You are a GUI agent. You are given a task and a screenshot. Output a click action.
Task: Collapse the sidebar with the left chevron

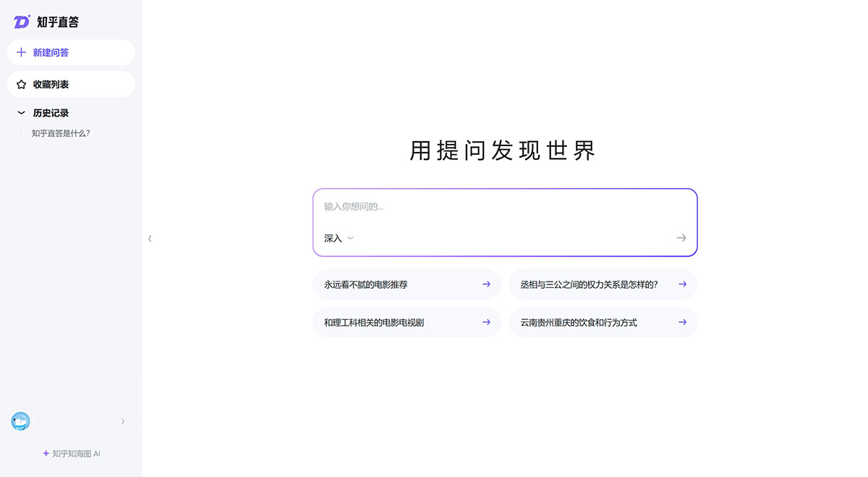click(150, 238)
